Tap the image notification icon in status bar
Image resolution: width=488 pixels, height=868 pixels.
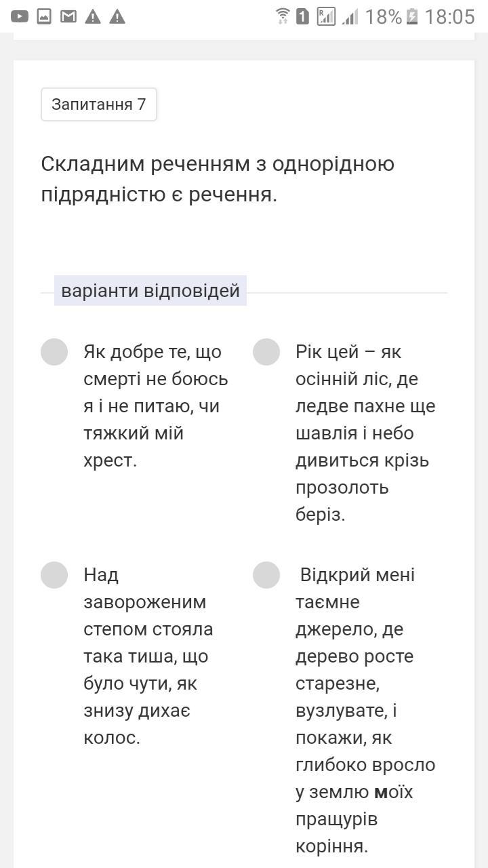point(44,16)
